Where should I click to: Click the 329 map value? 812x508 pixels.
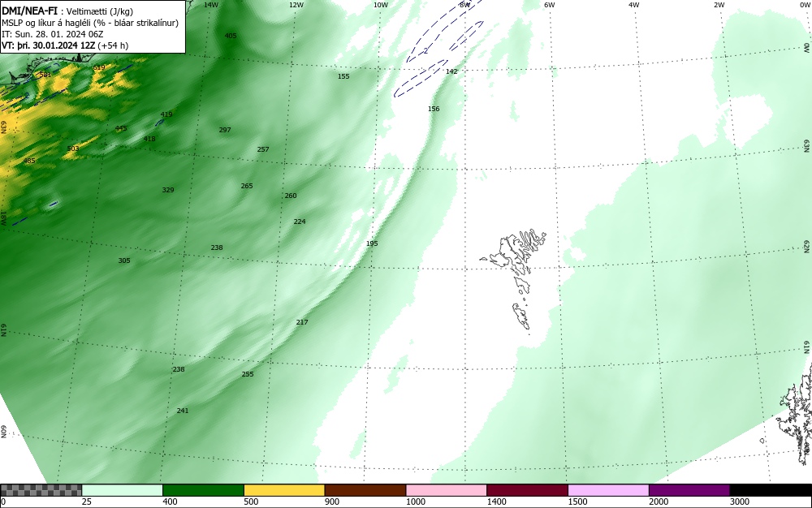pyautogui.click(x=168, y=190)
